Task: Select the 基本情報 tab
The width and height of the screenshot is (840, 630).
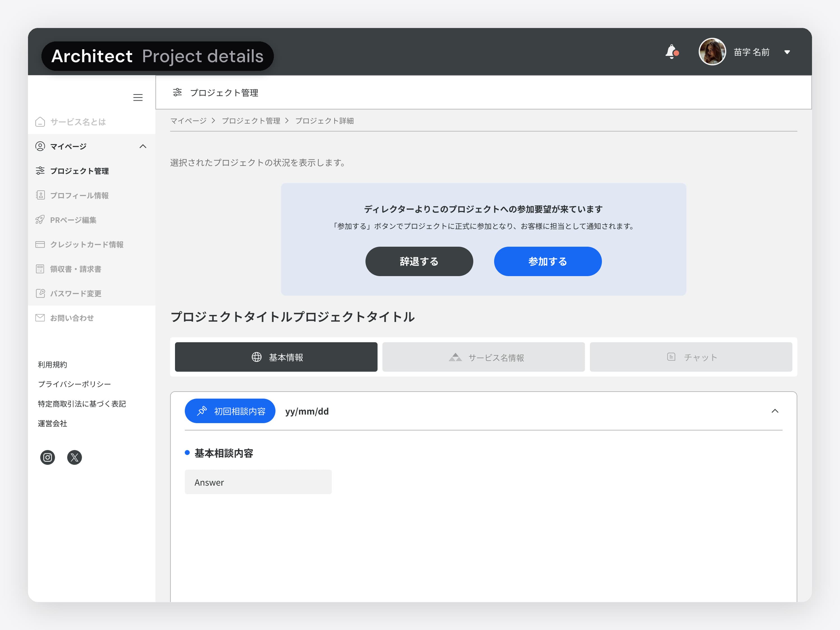Action: pyautogui.click(x=276, y=357)
